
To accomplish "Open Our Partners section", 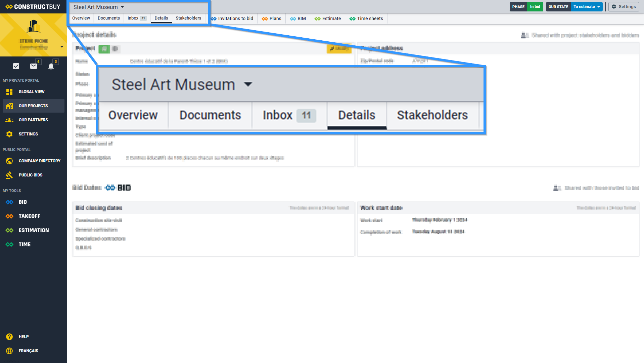I will pyautogui.click(x=33, y=120).
